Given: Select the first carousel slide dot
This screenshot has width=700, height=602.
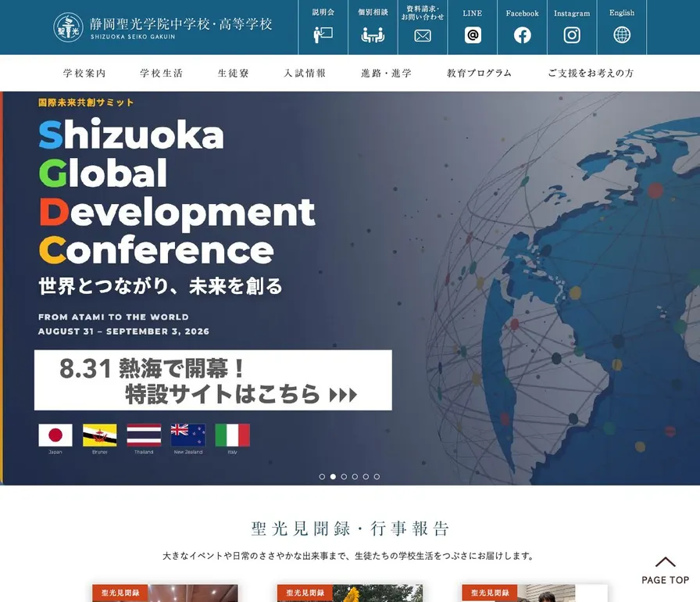Looking at the screenshot, I should 322,476.
